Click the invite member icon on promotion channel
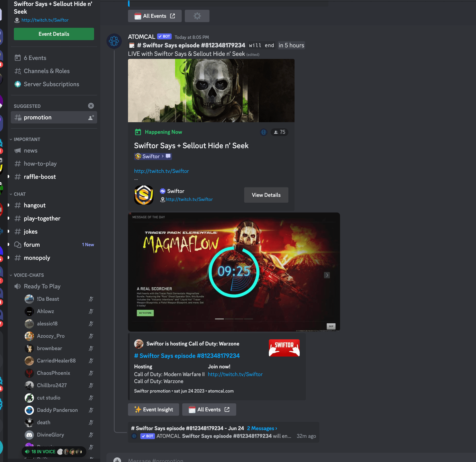This screenshot has height=462, width=476. pos(91,118)
